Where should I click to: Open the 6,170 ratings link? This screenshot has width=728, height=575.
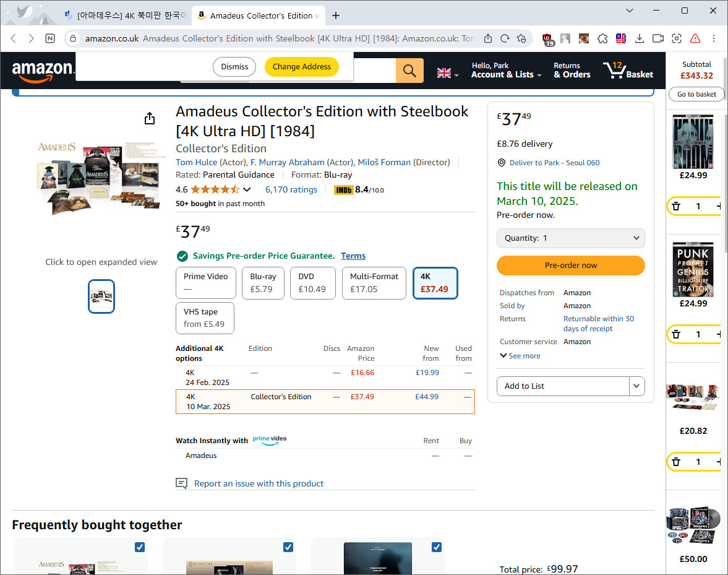291,189
